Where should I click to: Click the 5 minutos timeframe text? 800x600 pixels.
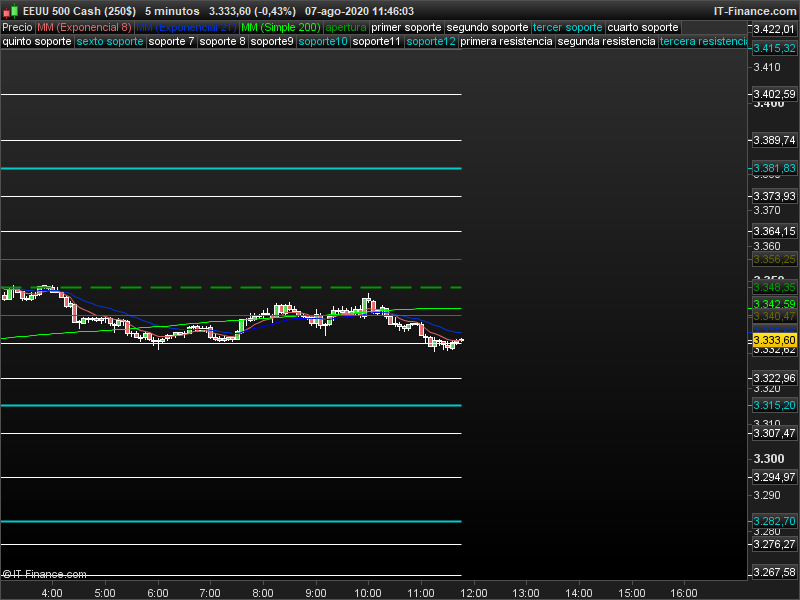(x=171, y=11)
